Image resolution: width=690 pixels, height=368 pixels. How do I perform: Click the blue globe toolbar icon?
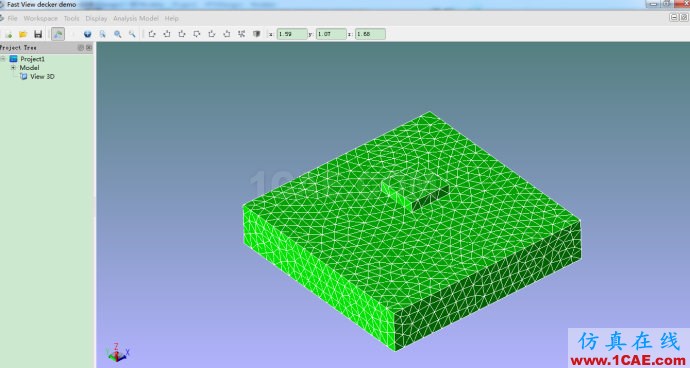88,34
